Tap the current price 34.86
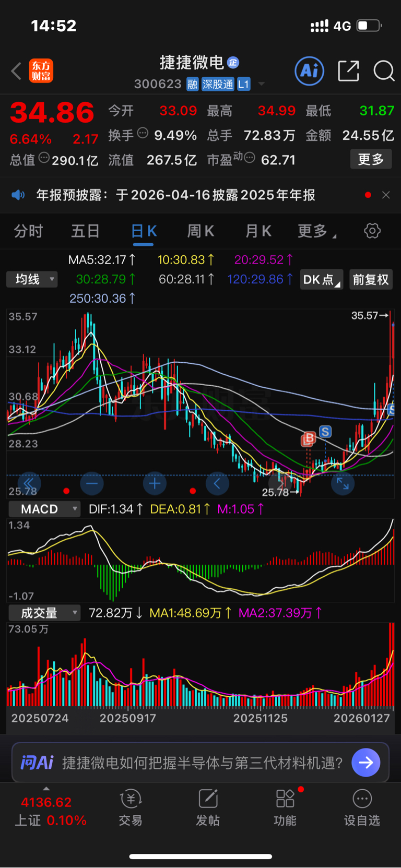This screenshot has width=401, height=868. [x=52, y=113]
